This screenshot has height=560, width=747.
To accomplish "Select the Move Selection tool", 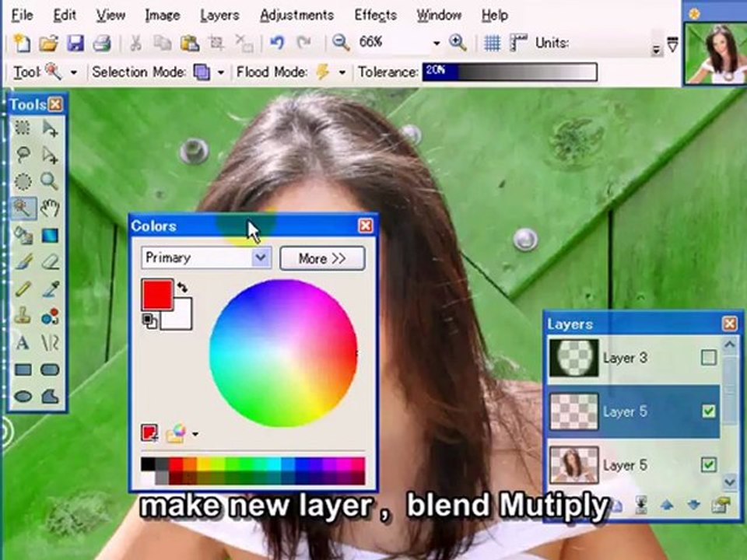I will click(50, 154).
